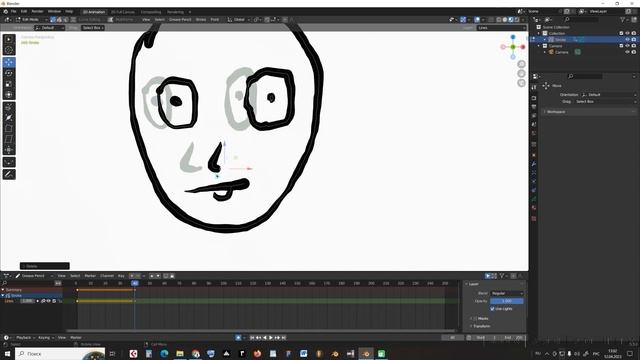The height and width of the screenshot is (360, 640).
Task: Select the Bend tool in viewport toolbar
Action: pos(9,129)
